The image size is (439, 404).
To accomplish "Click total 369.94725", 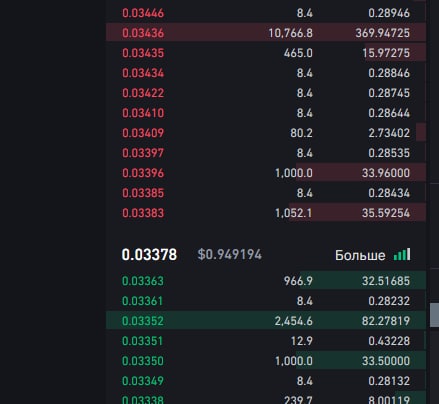I will 383,33.
